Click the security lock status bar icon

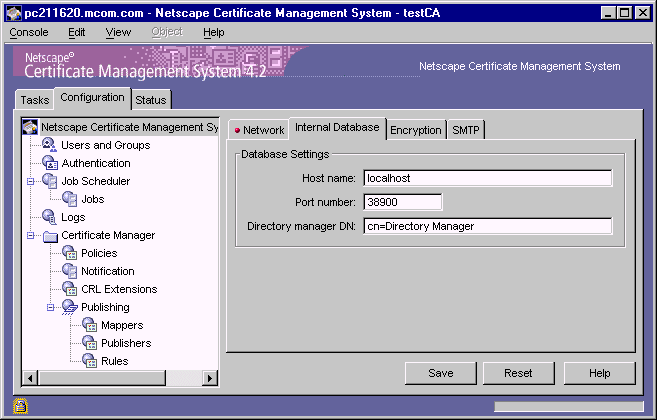click(x=20, y=406)
